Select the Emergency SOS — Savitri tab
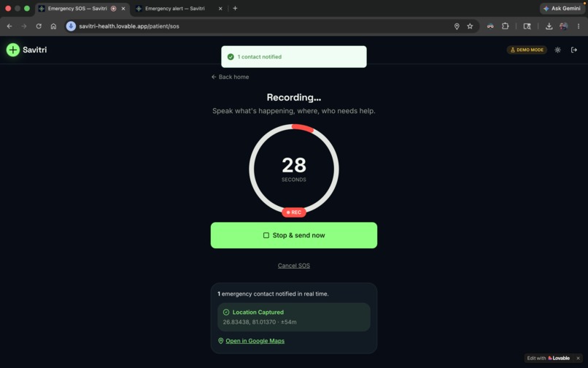This screenshot has width=588, height=368. [x=77, y=9]
